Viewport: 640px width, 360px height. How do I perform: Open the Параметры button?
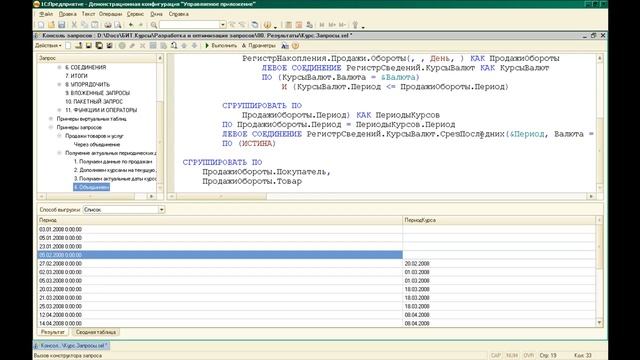pyautogui.click(x=259, y=46)
